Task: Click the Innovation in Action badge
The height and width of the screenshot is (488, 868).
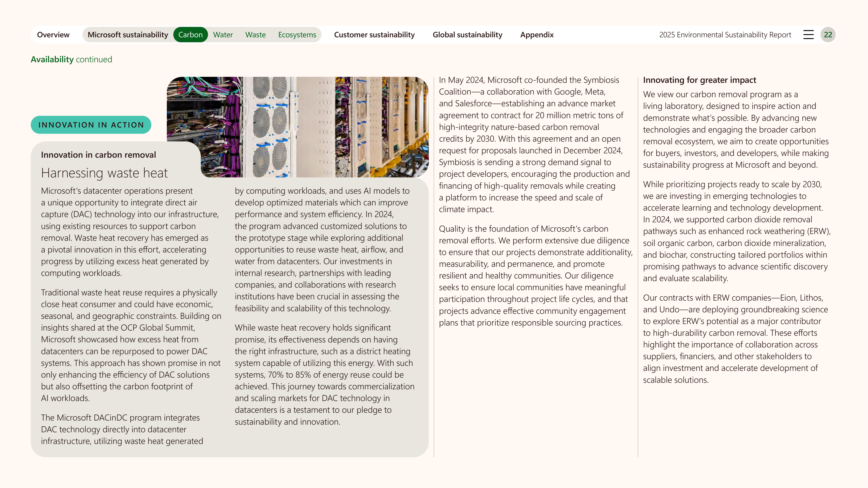Action: tap(91, 125)
